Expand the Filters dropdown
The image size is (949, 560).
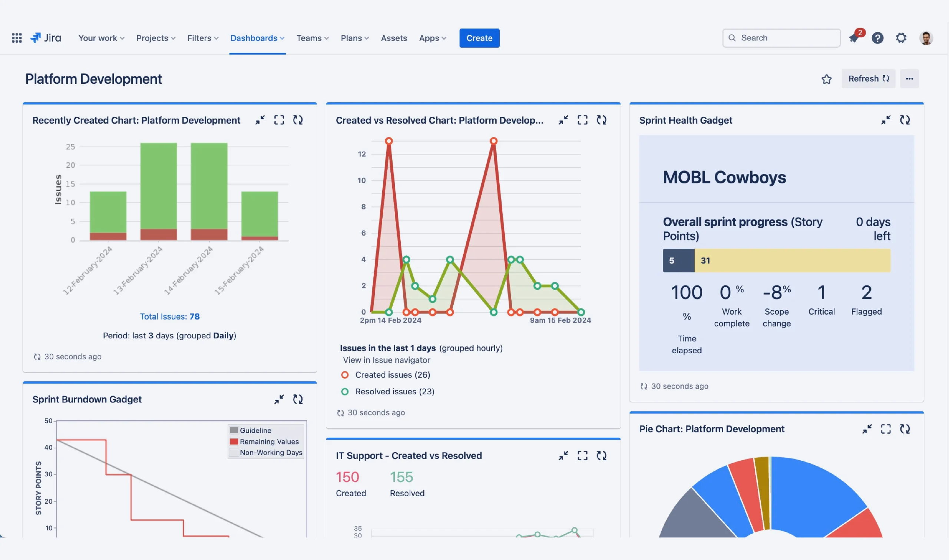[x=203, y=38]
